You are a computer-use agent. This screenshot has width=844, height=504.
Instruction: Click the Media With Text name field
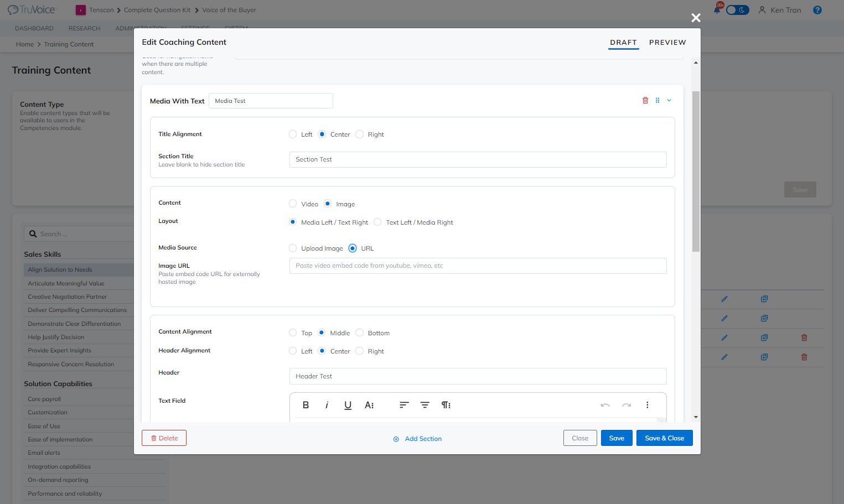point(271,101)
